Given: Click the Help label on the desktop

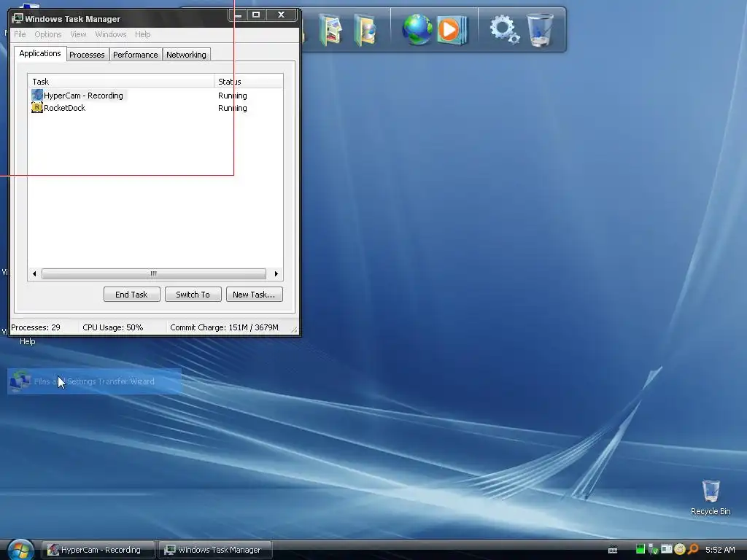Looking at the screenshot, I should click(27, 341).
